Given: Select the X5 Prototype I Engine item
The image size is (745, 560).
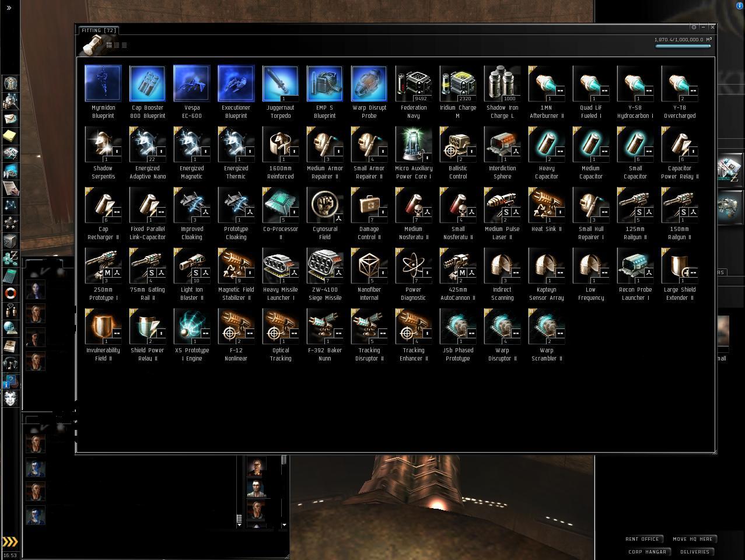Looking at the screenshot, I should coord(192,334).
